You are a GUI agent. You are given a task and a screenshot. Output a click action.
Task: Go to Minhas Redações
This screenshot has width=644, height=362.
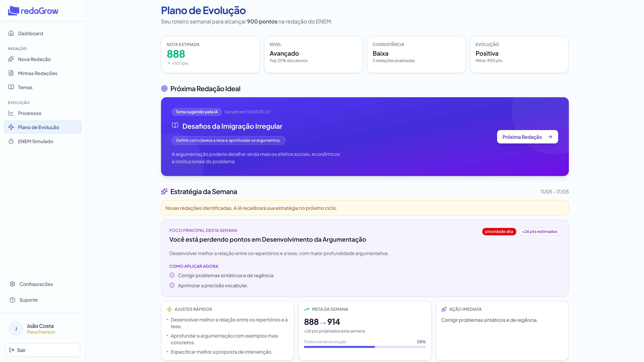(43, 73)
